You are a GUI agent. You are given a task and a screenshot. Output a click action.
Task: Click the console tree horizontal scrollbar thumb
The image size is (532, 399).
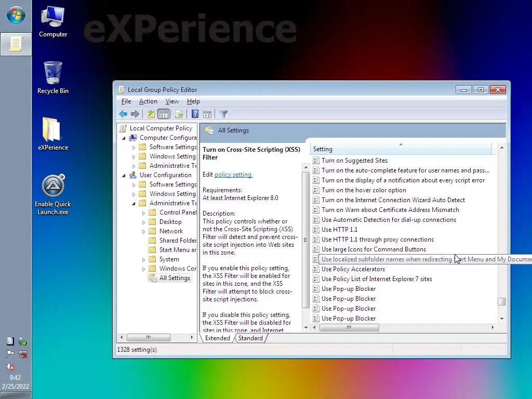tap(148, 338)
